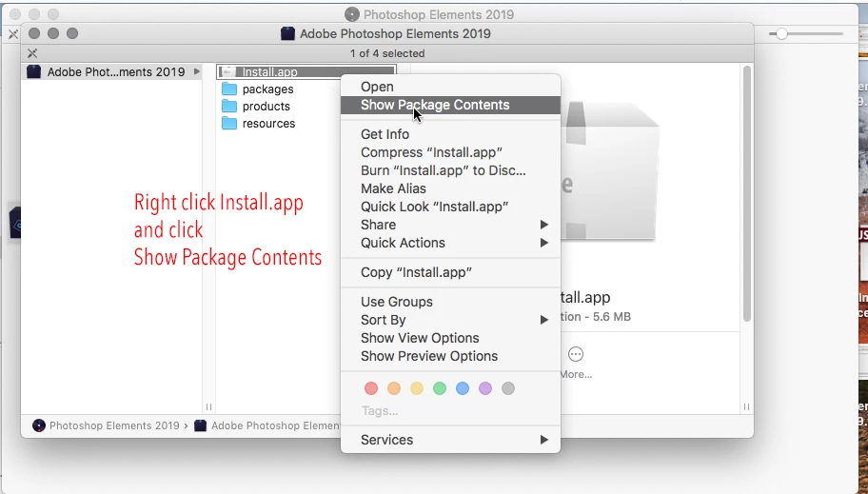This screenshot has width=868, height=494.
Task: Click the Install.app preview thumbnail
Action: coord(609,171)
